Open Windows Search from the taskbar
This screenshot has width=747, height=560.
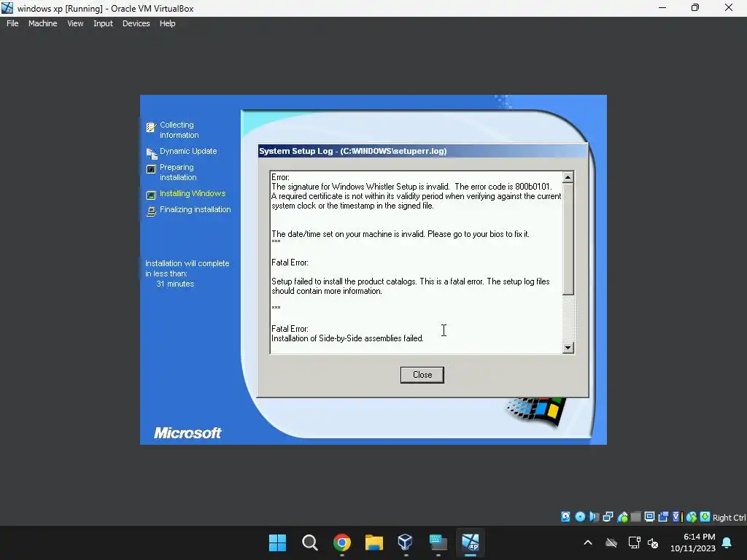(x=309, y=542)
